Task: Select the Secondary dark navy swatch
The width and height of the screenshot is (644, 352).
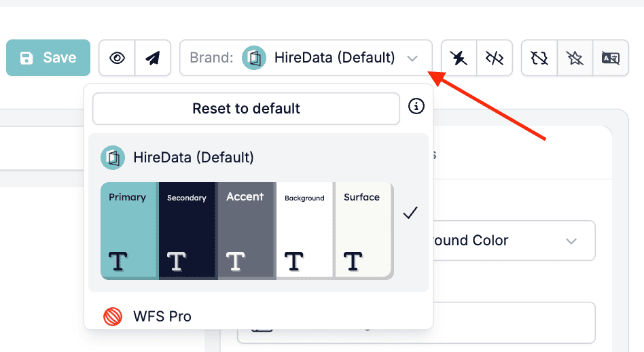Action: (188, 230)
